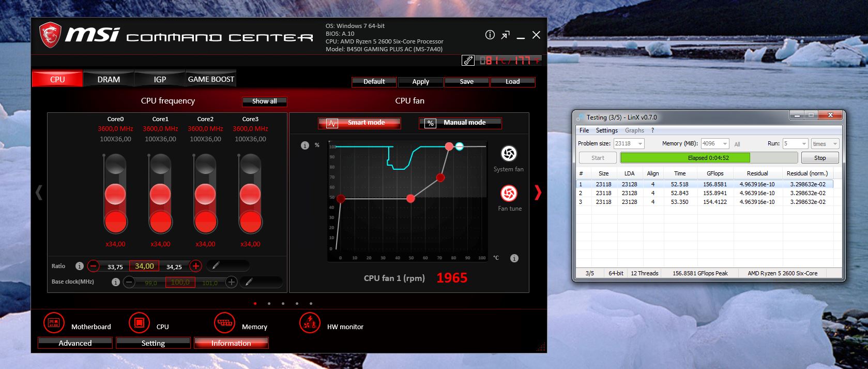Click the Core2 ratio slider knob
868x369 pixels.
[205, 195]
